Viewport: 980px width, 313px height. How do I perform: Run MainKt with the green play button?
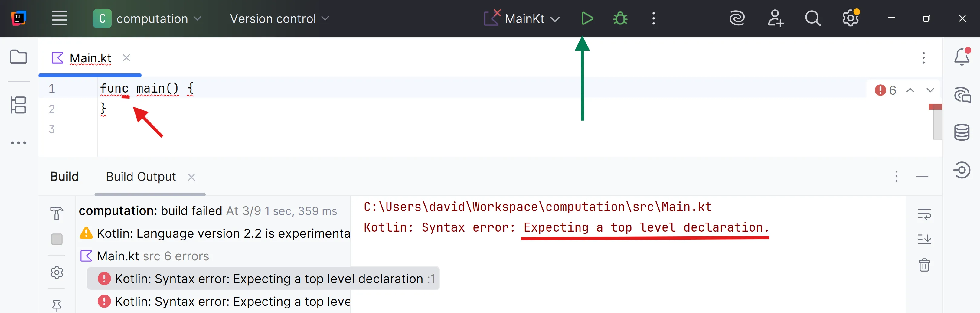click(586, 18)
